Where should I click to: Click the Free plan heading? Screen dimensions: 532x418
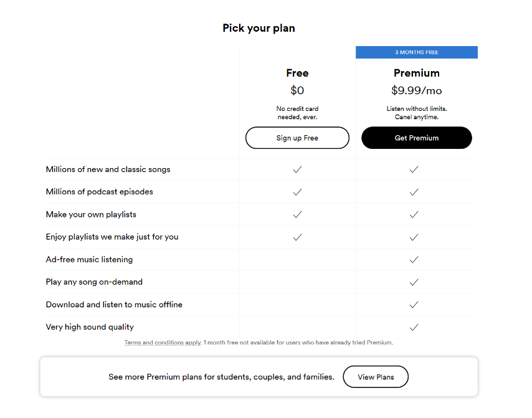point(297,73)
